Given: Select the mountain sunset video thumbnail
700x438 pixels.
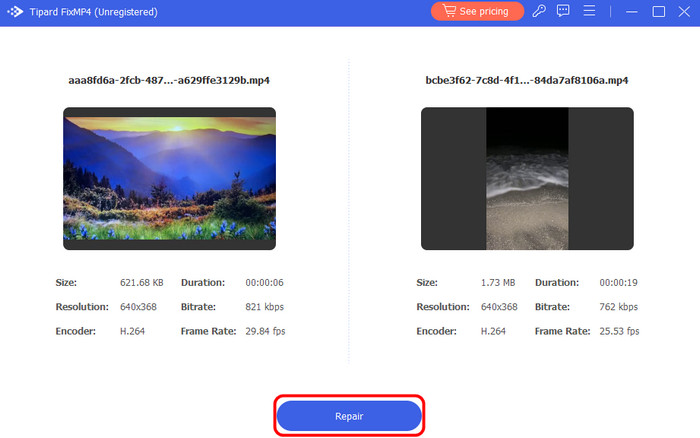Looking at the screenshot, I should [169, 178].
